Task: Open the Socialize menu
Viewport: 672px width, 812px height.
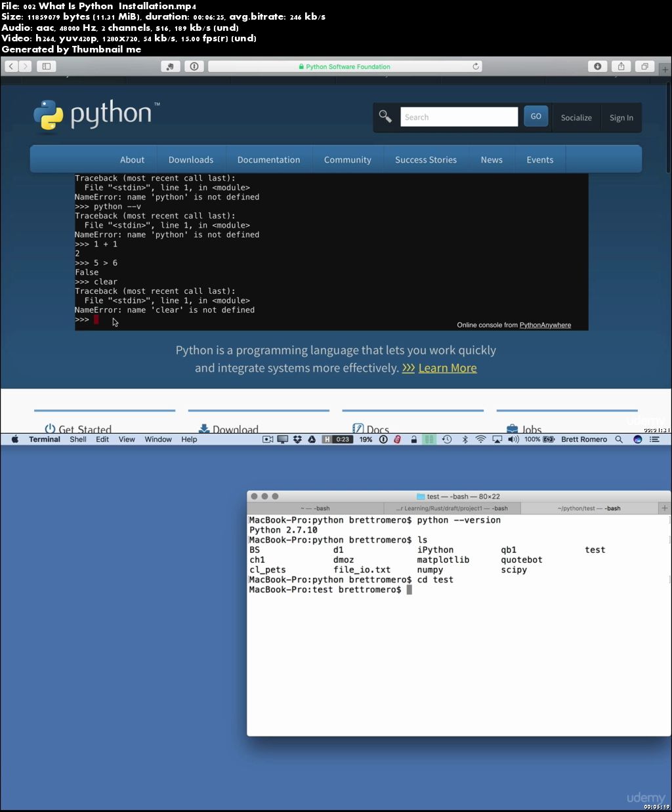Action: coord(576,117)
